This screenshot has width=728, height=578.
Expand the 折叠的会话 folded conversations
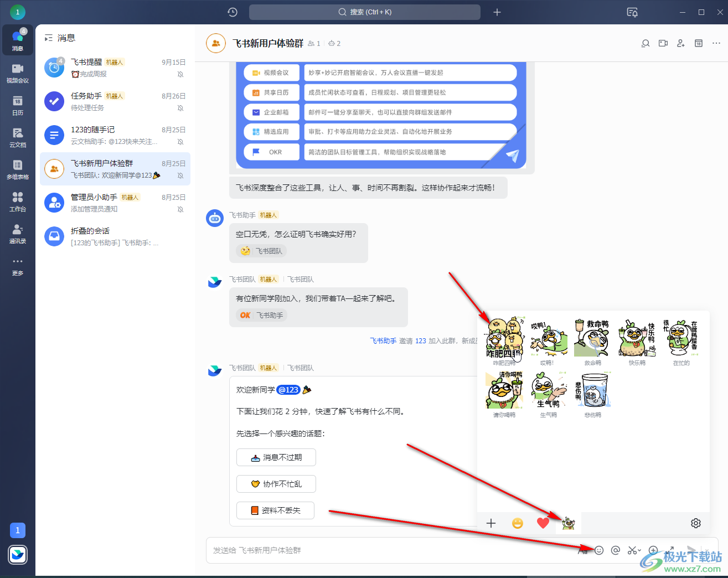(x=115, y=236)
